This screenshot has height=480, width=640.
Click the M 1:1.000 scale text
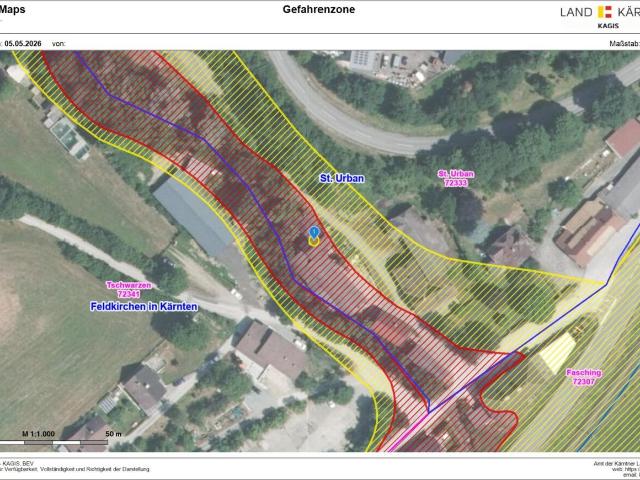[x=38, y=434]
